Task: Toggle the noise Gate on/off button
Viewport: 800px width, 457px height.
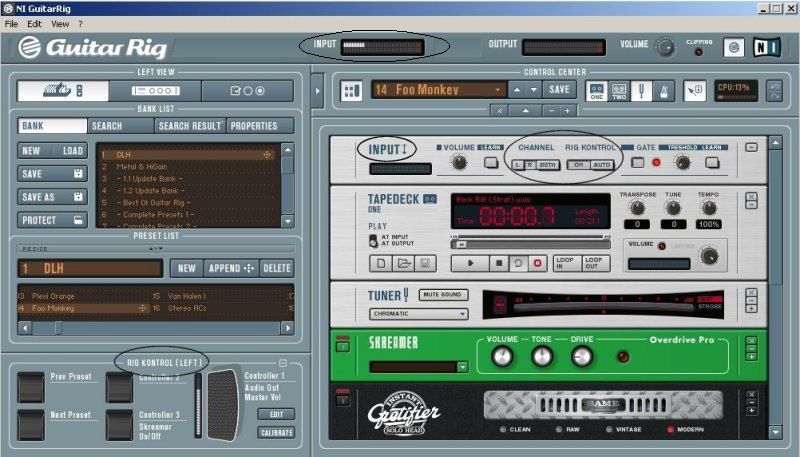Action: click(x=638, y=163)
